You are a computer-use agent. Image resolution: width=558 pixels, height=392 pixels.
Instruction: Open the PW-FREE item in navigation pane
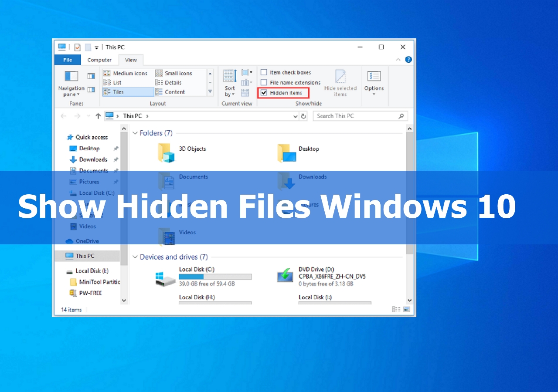pos(85,293)
